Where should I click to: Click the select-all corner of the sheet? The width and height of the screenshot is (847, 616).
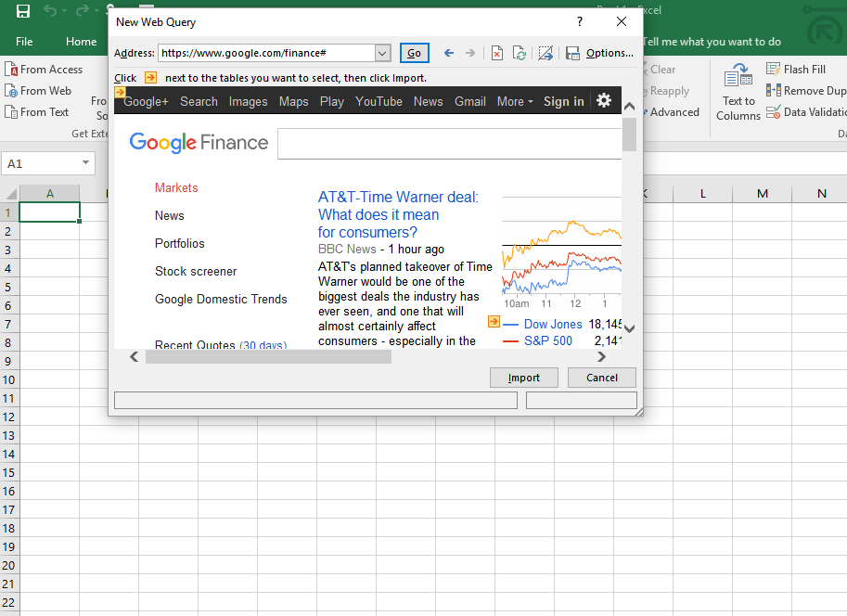pyautogui.click(x=10, y=194)
